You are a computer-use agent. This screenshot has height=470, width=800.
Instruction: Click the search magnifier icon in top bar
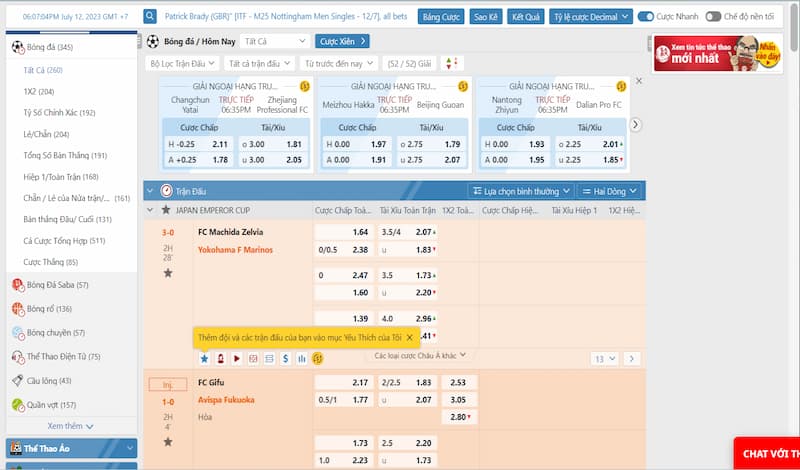(149, 17)
